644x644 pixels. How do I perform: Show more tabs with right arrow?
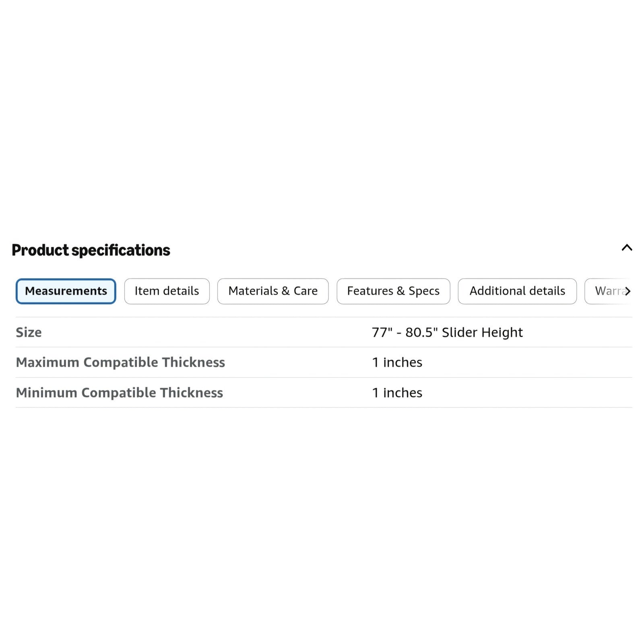tap(628, 291)
